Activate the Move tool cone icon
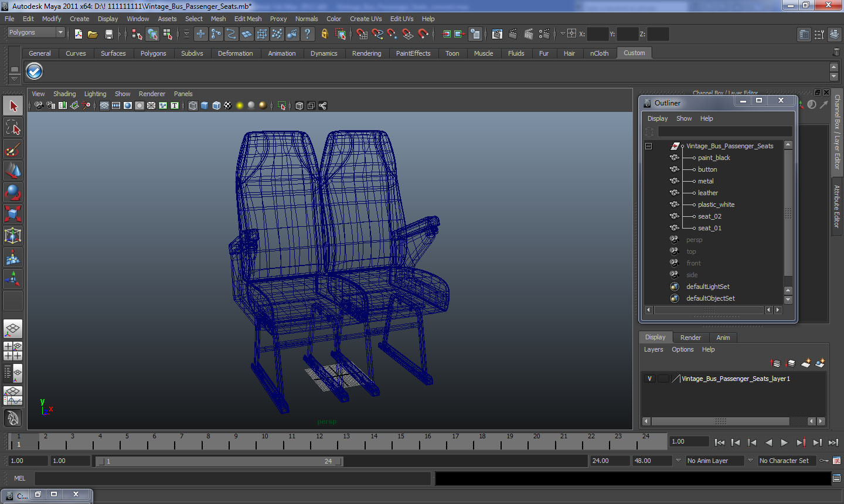The width and height of the screenshot is (844, 504). point(13,171)
